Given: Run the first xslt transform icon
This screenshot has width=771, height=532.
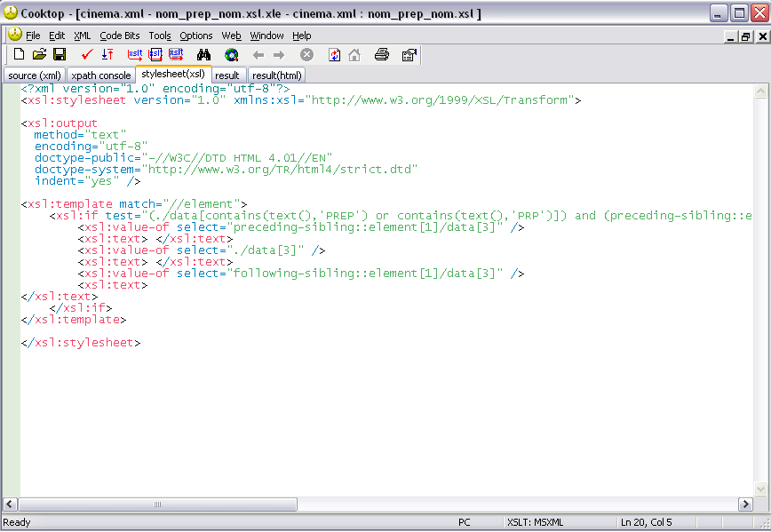Looking at the screenshot, I should [135, 54].
